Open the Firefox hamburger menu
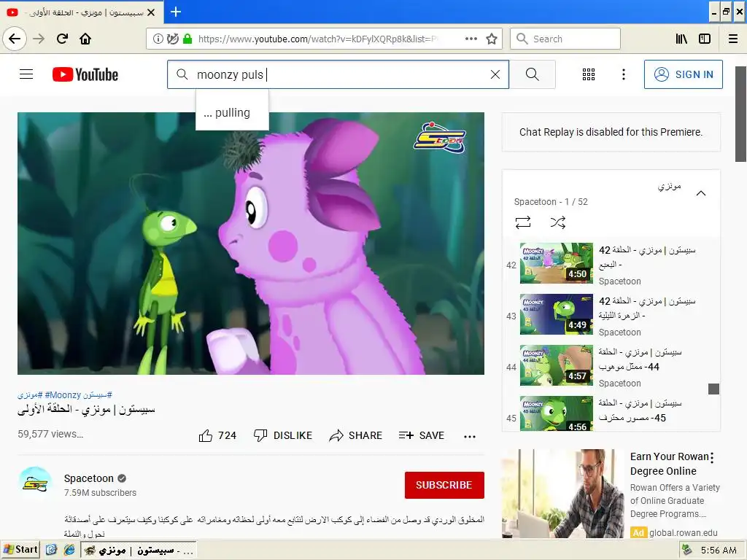This screenshot has height=560, width=747. click(x=733, y=39)
